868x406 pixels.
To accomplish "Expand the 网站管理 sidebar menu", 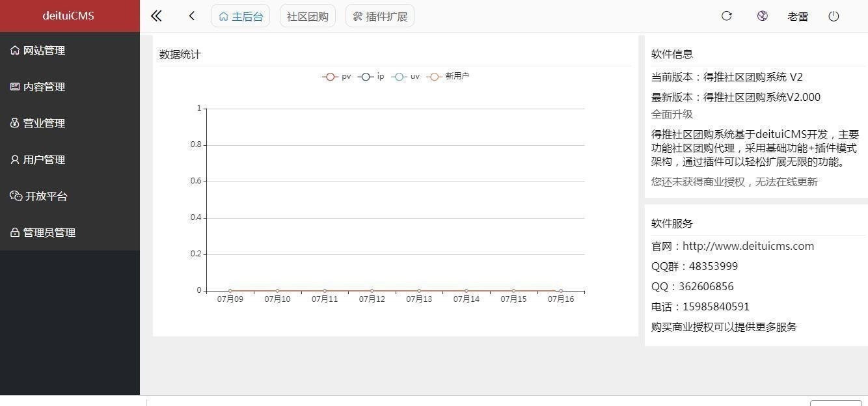I will pos(44,50).
